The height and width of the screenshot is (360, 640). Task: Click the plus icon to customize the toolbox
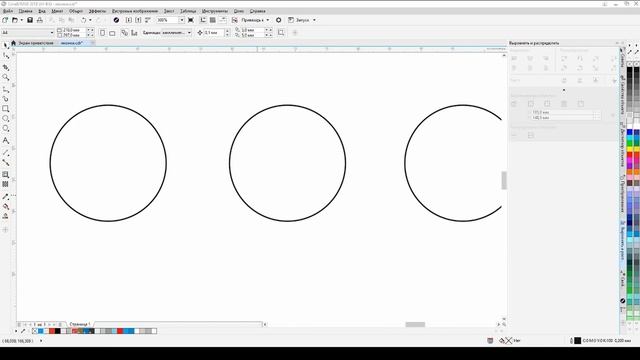pos(6,230)
